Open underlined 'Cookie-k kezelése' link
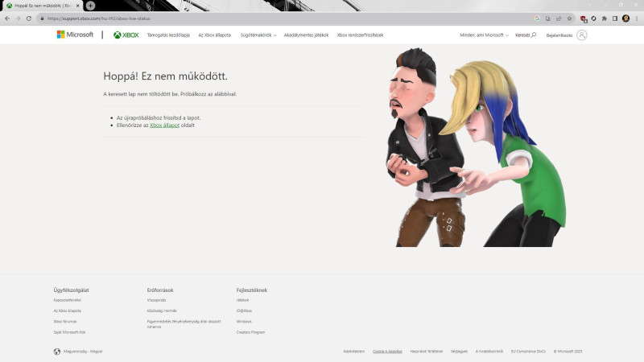 [387, 352]
